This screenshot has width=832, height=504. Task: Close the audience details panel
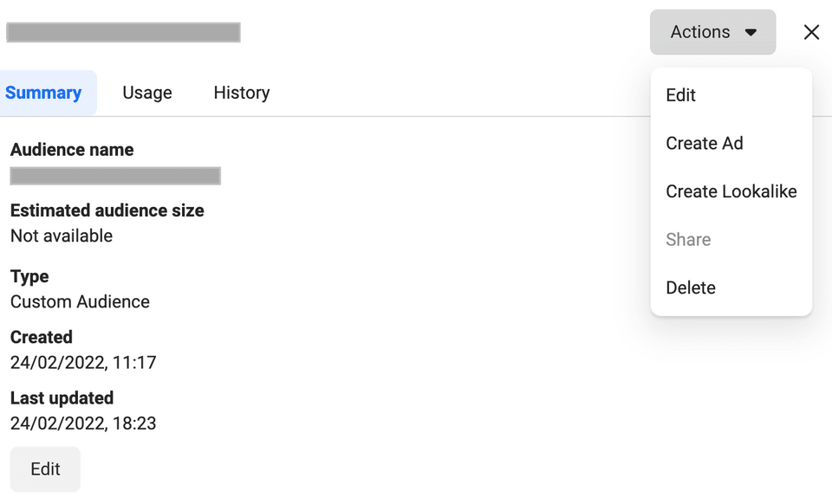[x=811, y=32]
